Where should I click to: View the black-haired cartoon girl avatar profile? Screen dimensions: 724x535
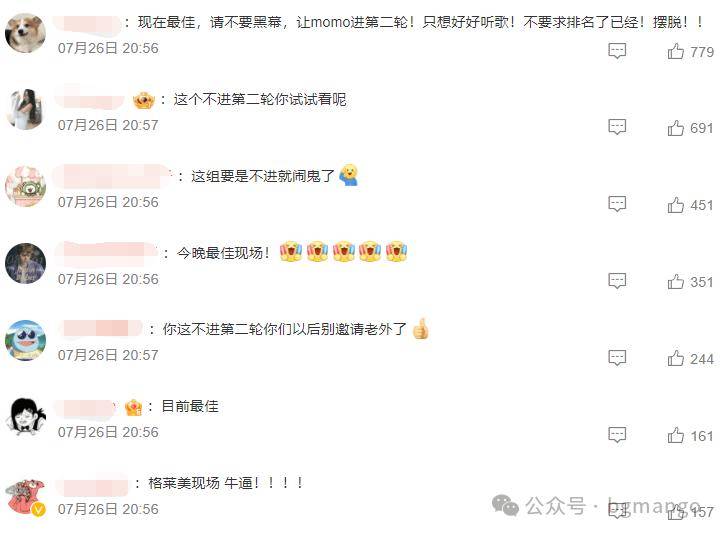pyautogui.click(x=25, y=417)
